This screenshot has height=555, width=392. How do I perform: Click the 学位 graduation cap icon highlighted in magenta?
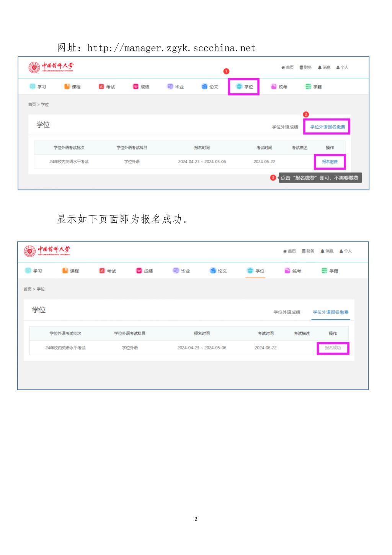239,87
